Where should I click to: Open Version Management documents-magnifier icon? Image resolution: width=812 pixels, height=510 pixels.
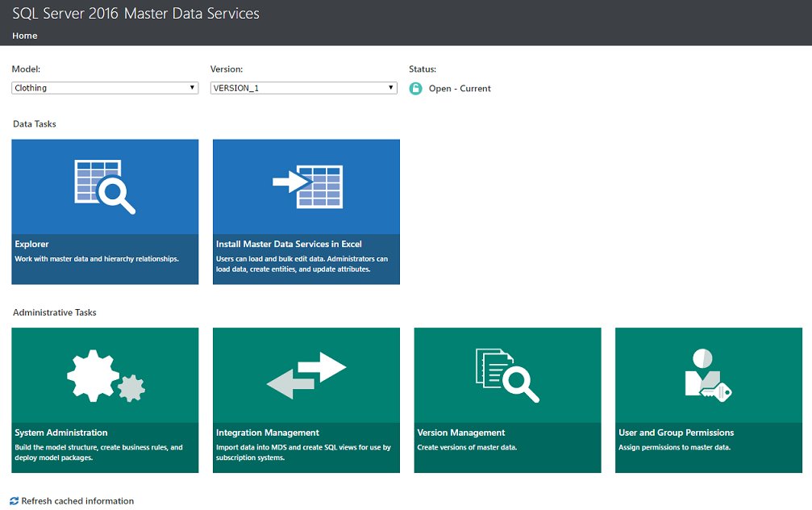click(507, 375)
